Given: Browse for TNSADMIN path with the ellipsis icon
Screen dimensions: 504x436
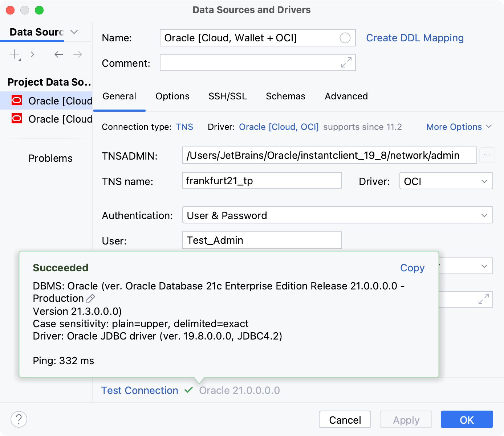Looking at the screenshot, I should click(x=487, y=155).
